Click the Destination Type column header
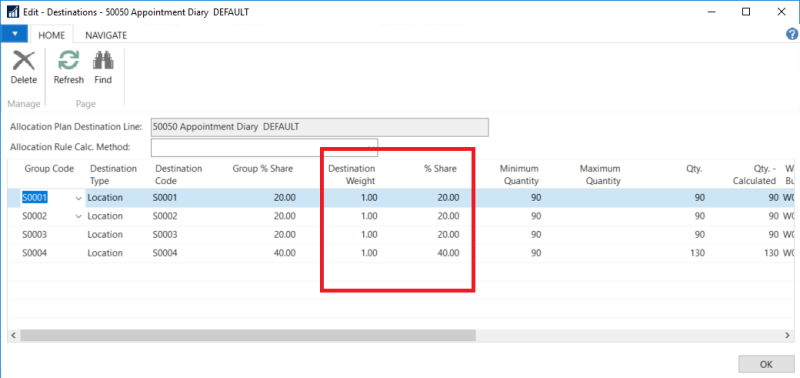 click(113, 174)
